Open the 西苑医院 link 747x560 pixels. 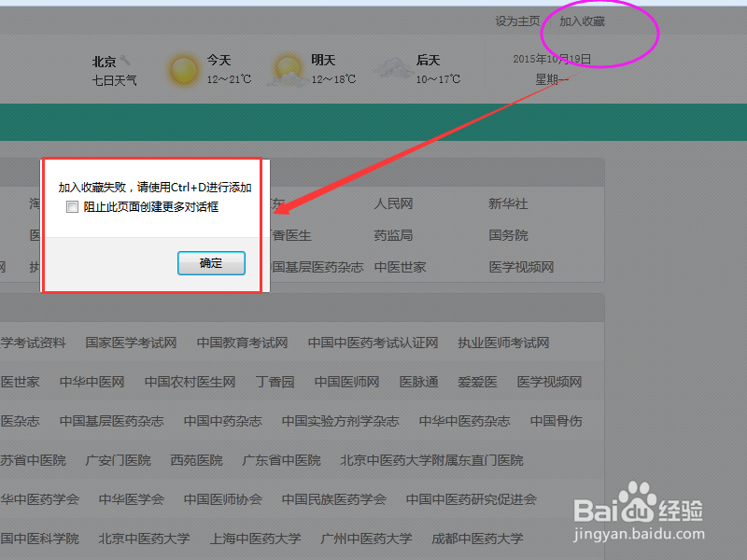click(197, 460)
